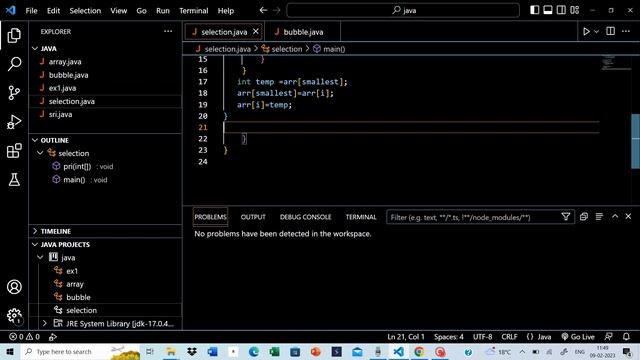Open the Run and Debug view
The height and width of the screenshot is (360, 640).
pos(14,122)
